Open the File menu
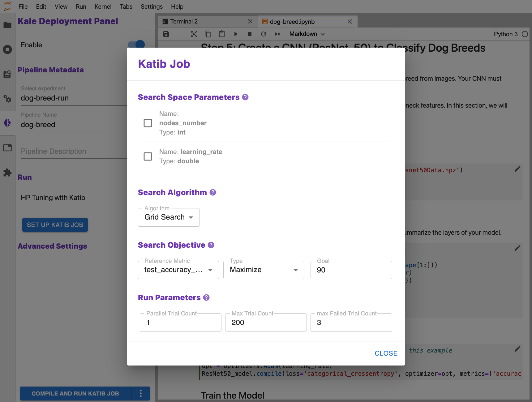Screen dimensions: 532x402 point(23,6)
